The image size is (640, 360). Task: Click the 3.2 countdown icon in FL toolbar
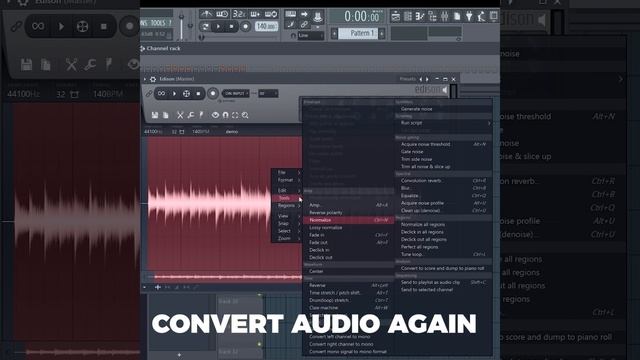pyautogui.click(x=239, y=14)
